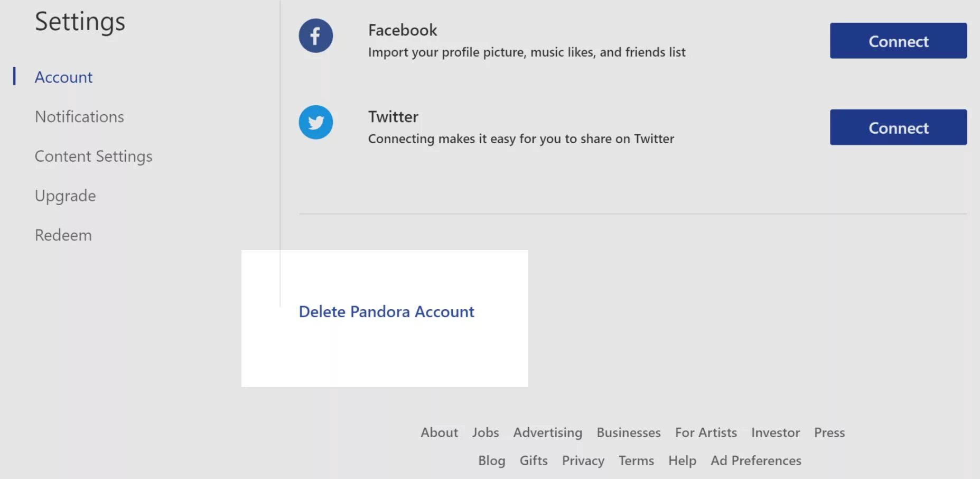
Task: Open the Account settings section
Action: point(63,77)
